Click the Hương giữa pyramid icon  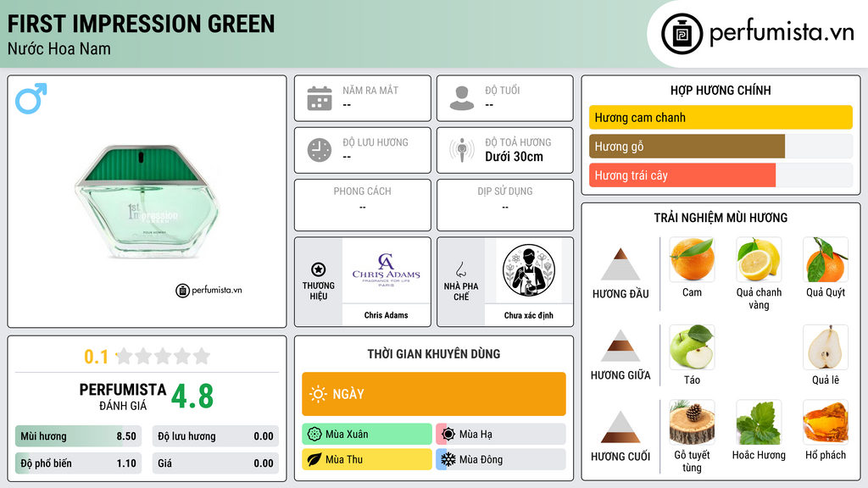click(620, 346)
